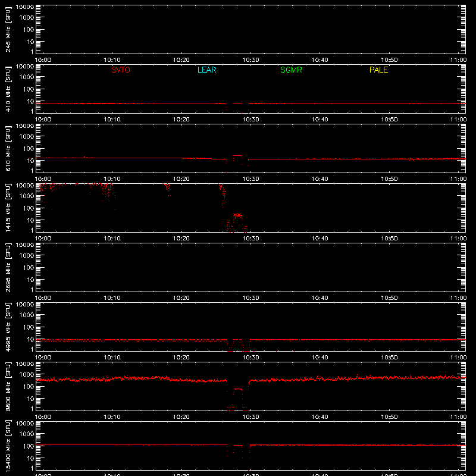Image resolution: width=476 pixels, height=476 pixels.
Task: Click the 10:10 time label under 2695 MHz panel
Action: coord(112,298)
